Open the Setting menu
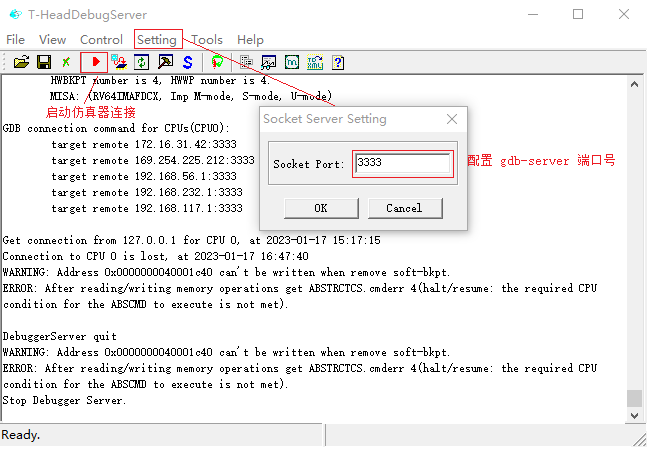 (x=157, y=40)
